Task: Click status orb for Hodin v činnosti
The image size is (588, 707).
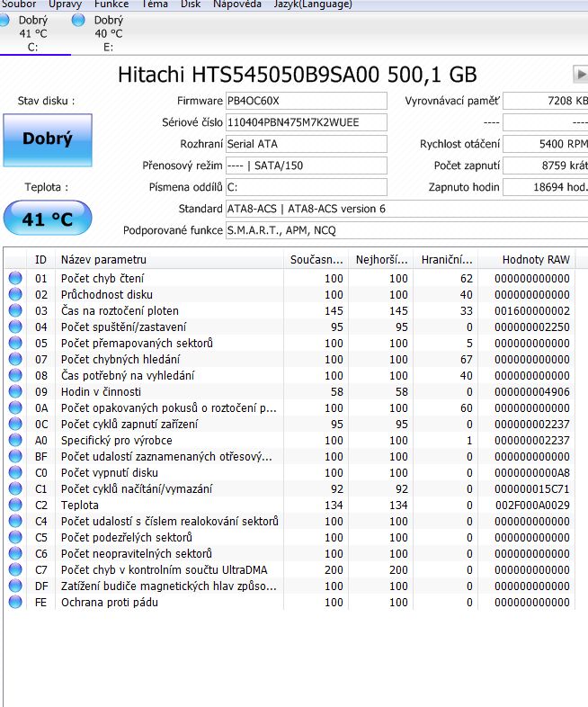Action: [15, 391]
